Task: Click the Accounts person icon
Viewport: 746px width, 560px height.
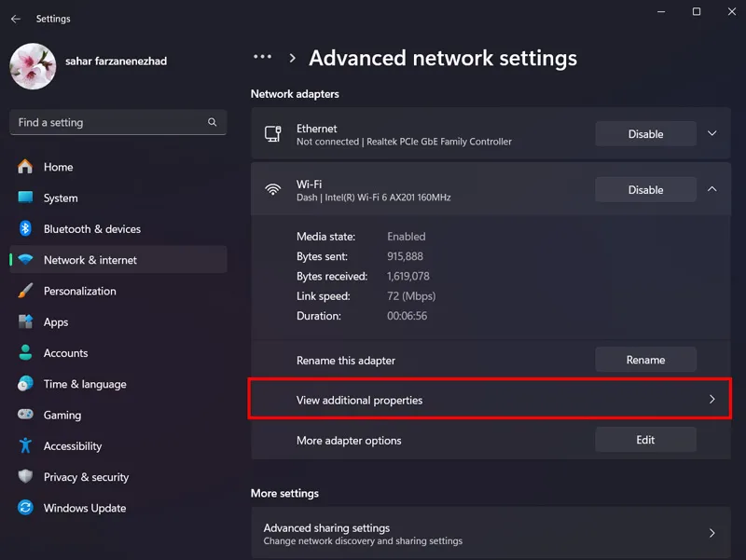Action: [x=26, y=353]
